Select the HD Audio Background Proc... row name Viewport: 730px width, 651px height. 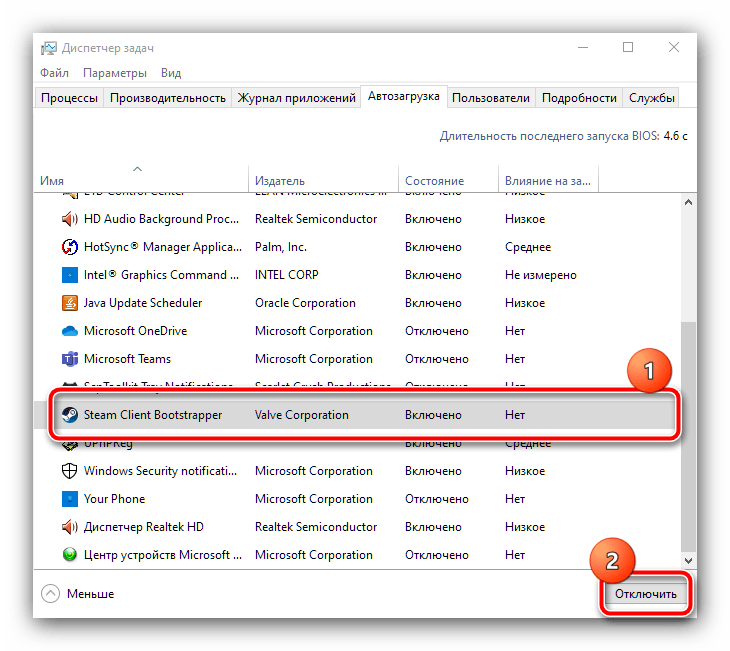161,219
